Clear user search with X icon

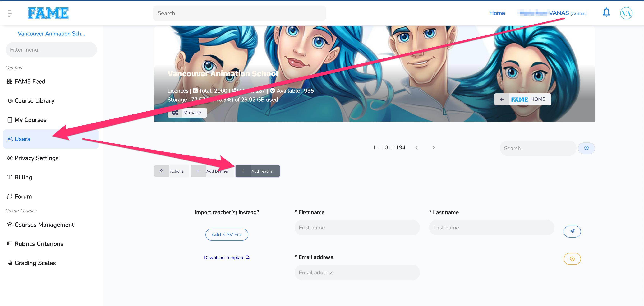click(x=586, y=148)
